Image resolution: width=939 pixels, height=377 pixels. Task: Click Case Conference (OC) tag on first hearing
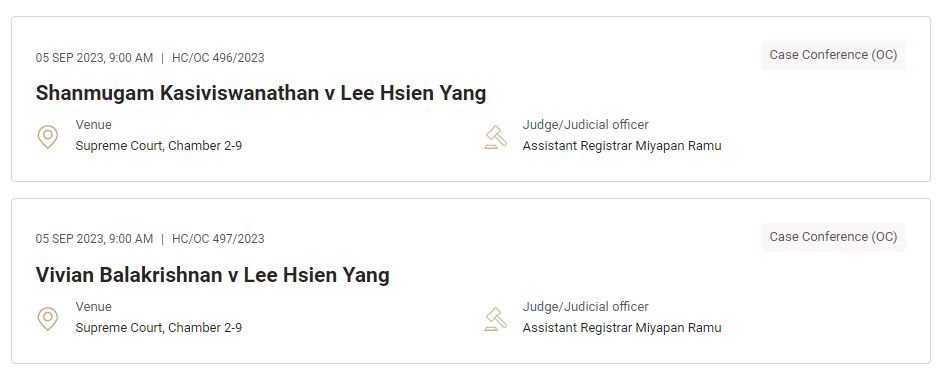[833, 55]
